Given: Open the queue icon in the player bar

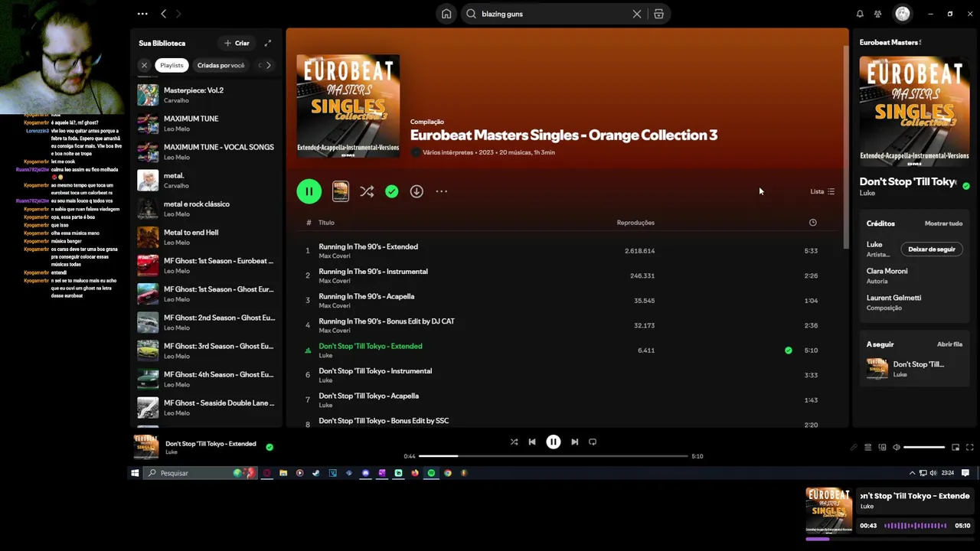Looking at the screenshot, I should 867,447.
